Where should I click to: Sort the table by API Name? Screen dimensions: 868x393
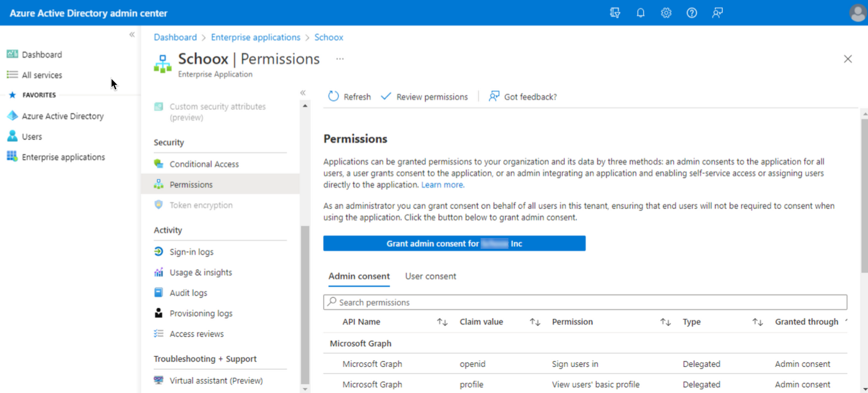click(x=442, y=322)
